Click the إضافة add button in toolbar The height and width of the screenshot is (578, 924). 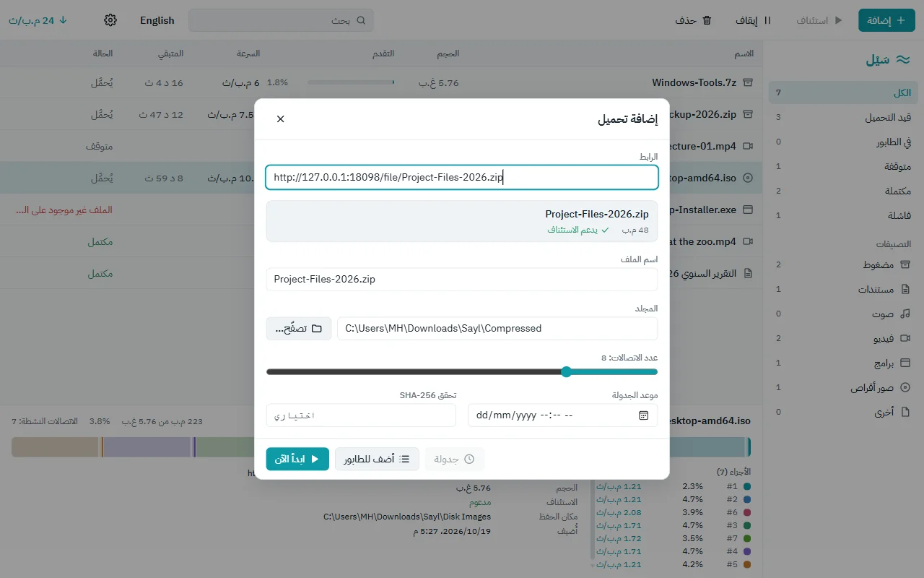pos(886,20)
